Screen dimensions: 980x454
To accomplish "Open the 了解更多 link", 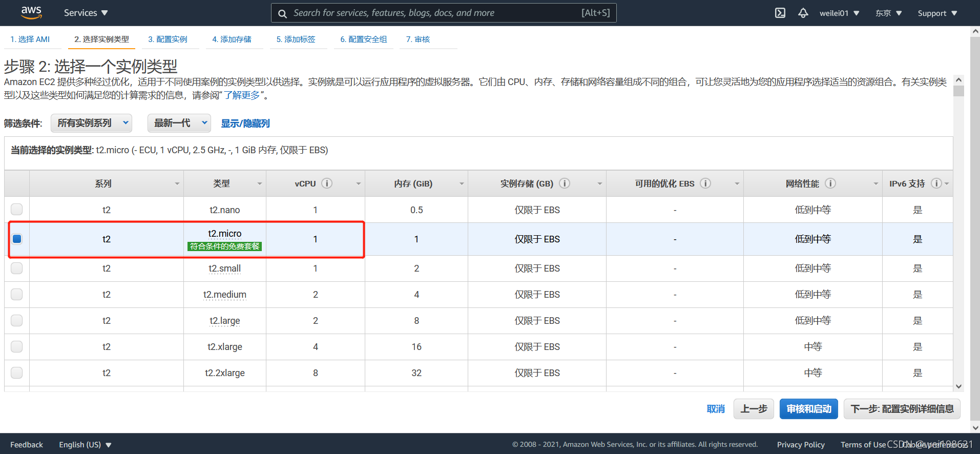I will pyautogui.click(x=242, y=95).
